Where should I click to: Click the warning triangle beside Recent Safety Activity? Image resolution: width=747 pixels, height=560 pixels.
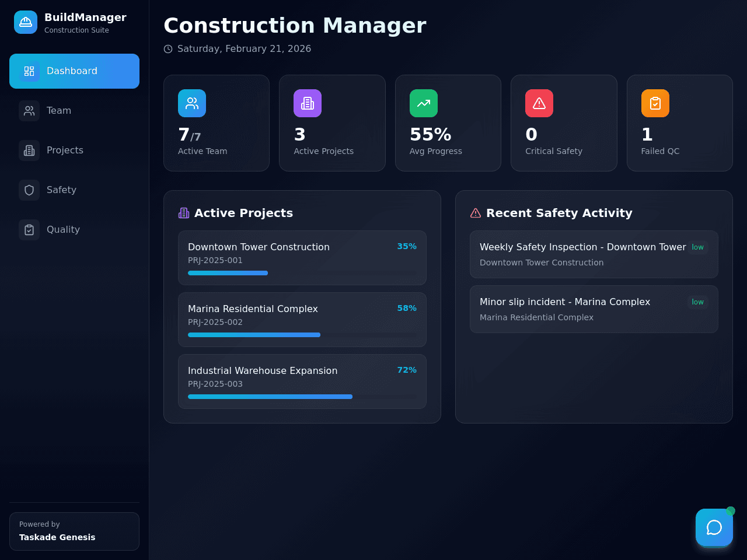[x=476, y=213]
